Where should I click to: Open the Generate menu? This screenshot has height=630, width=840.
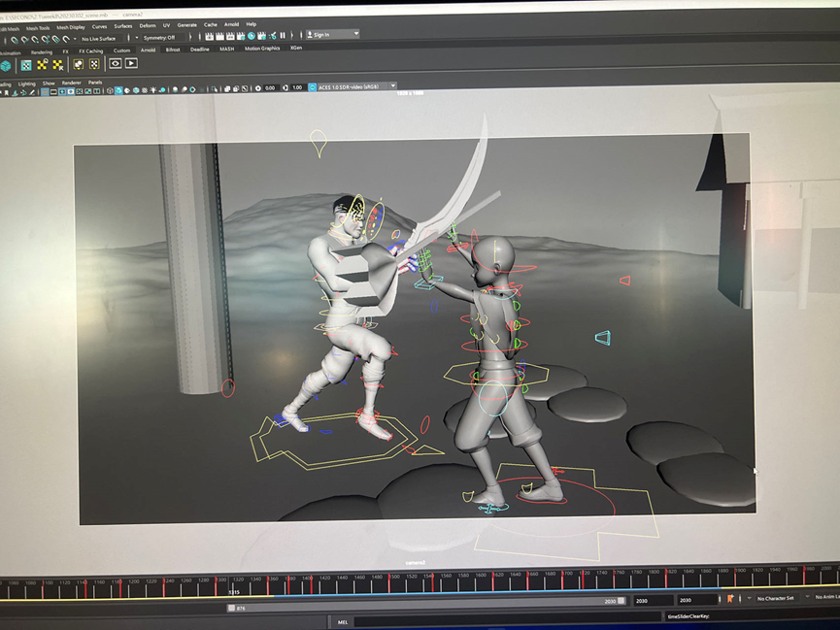[x=187, y=25]
